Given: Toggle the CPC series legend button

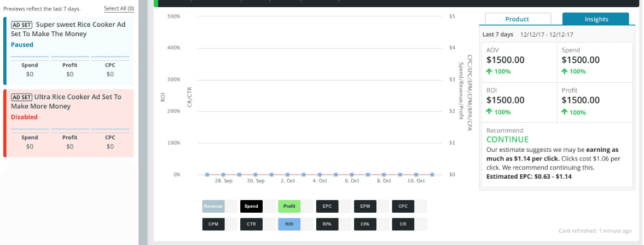Looking at the screenshot, I should [x=403, y=206].
